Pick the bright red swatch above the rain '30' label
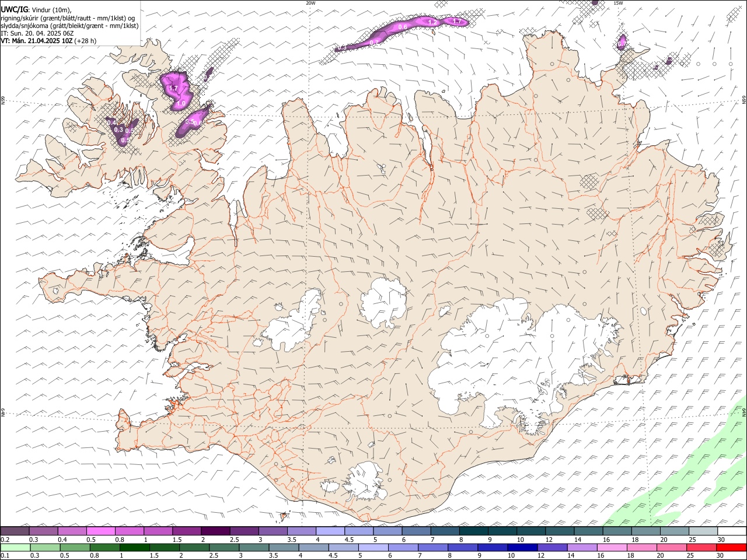747x560 pixels. click(x=731, y=547)
